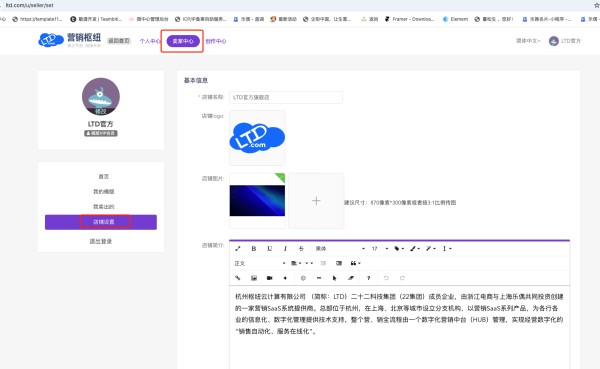Select 我卖出的 in the left sidebar menu

coord(104,206)
